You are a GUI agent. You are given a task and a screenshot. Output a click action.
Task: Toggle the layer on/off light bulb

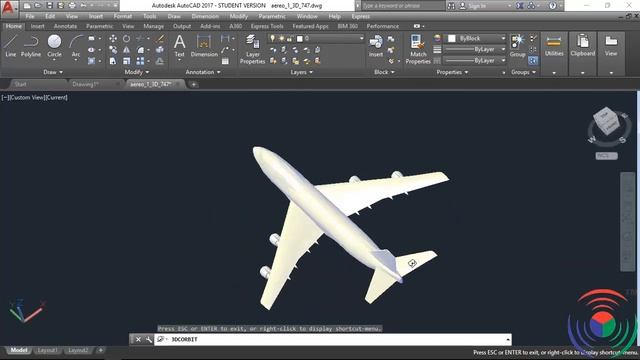click(273, 38)
